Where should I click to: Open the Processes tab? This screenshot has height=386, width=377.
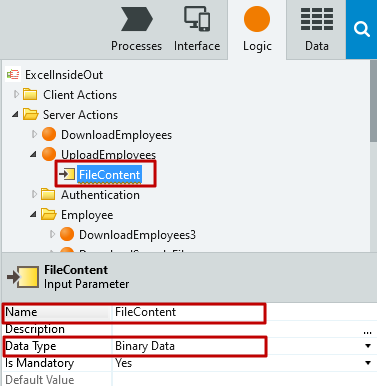136,29
